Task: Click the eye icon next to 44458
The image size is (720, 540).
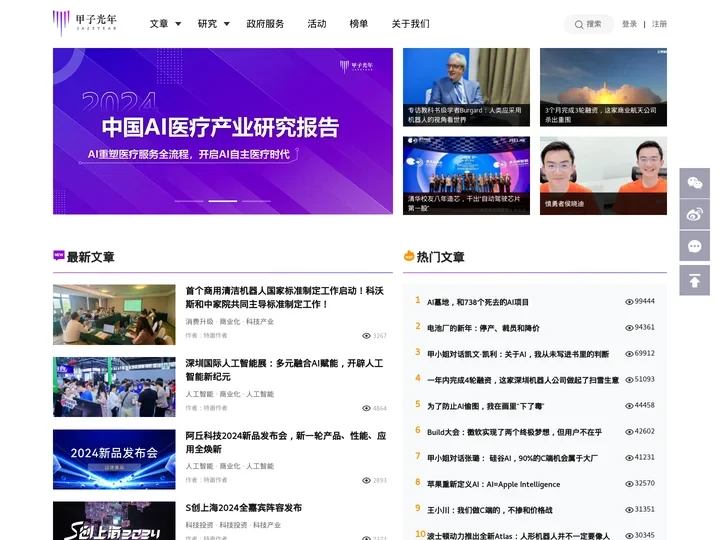Action: pos(629,406)
